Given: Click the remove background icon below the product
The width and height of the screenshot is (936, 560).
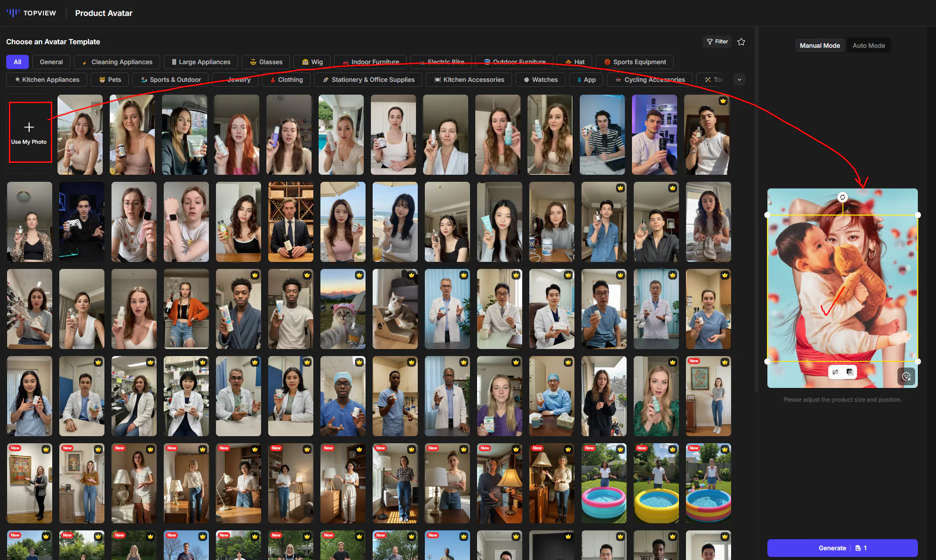Looking at the screenshot, I should click(x=850, y=372).
